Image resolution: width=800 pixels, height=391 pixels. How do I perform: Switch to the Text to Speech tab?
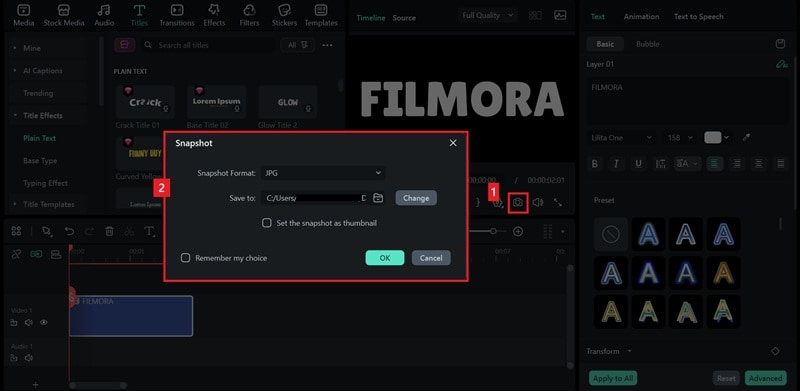pos(698,16)
